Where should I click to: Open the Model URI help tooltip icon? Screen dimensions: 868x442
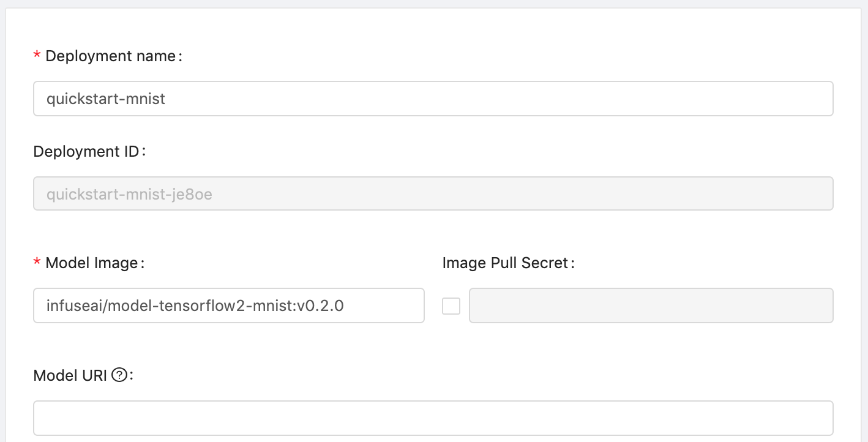(119, 375)
